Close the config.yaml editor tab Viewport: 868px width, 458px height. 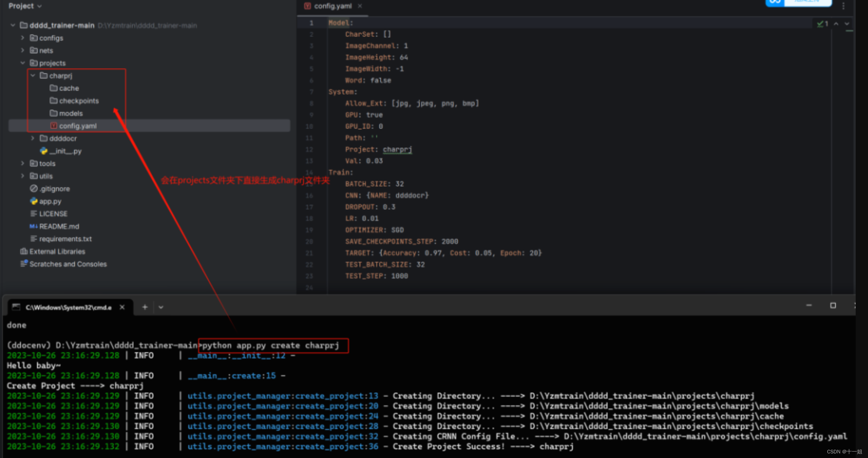click(360, 6)
